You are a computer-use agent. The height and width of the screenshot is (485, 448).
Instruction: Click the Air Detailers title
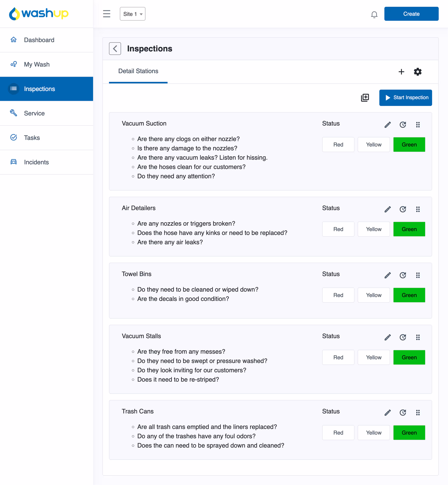click(139, 208)
